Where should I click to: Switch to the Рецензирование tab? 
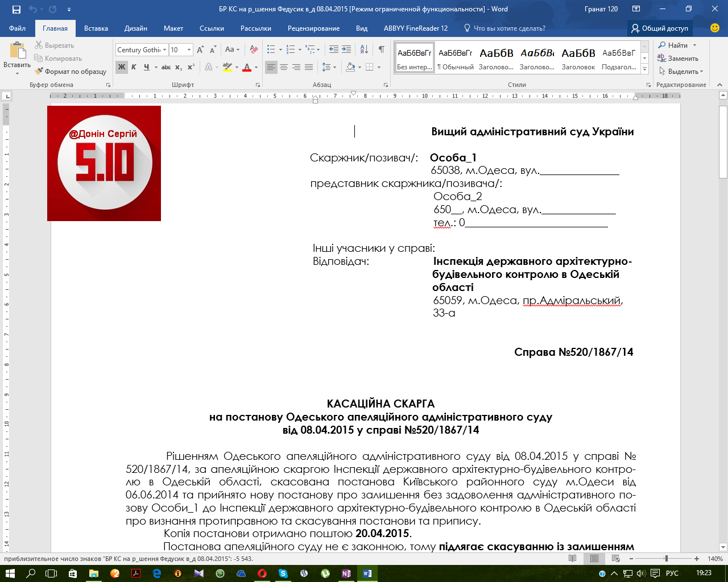tap(313, 28)
